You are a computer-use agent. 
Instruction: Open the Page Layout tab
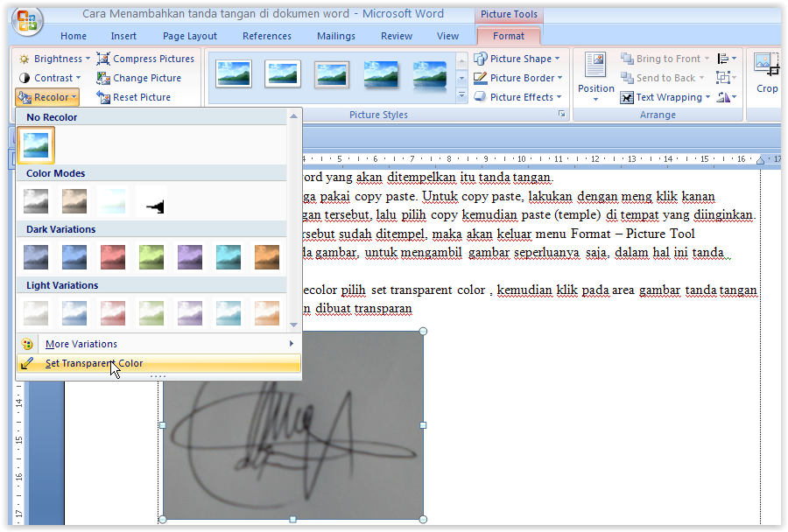(189, 36)
